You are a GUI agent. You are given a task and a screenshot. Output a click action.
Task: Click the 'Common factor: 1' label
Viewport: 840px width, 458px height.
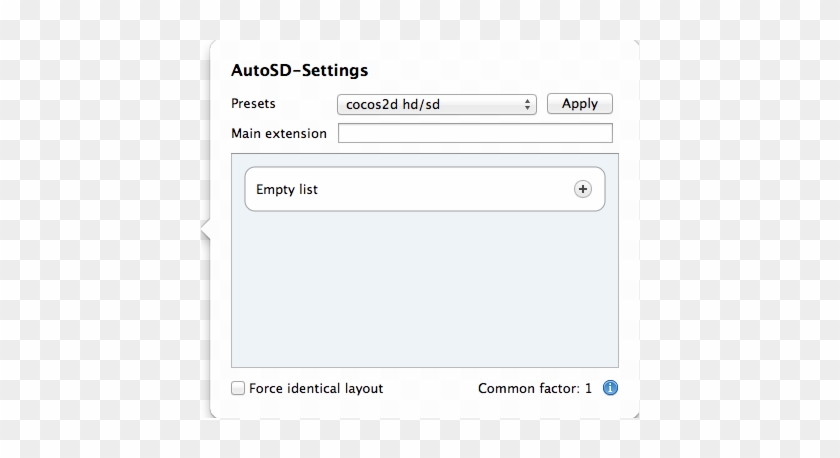pyautogui.click(x=535, y=388)
